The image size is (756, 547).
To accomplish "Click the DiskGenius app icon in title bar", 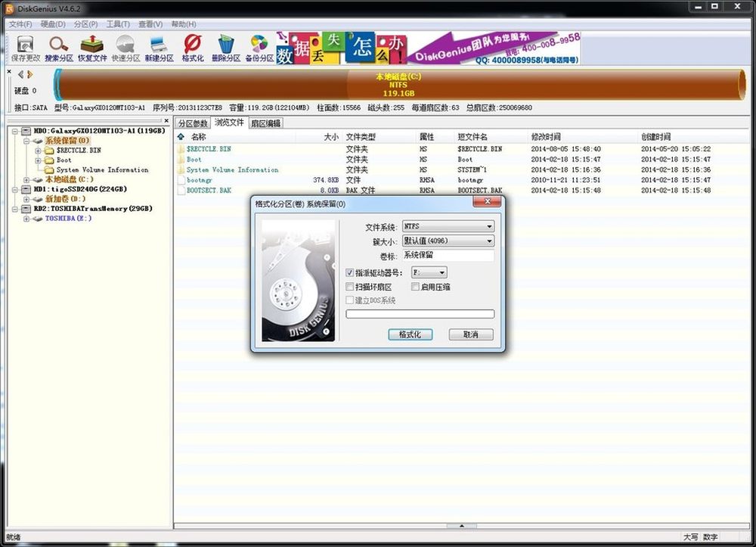I will pyautogui.click(x=9, y=8).
